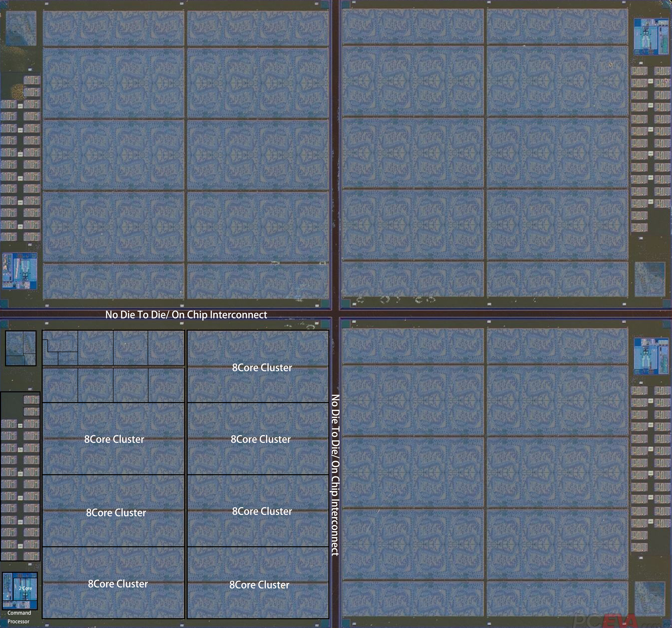Select the bottom right-column "8Core Cluster" label
This screenshot has height=628, width=672.
[259, 585]
